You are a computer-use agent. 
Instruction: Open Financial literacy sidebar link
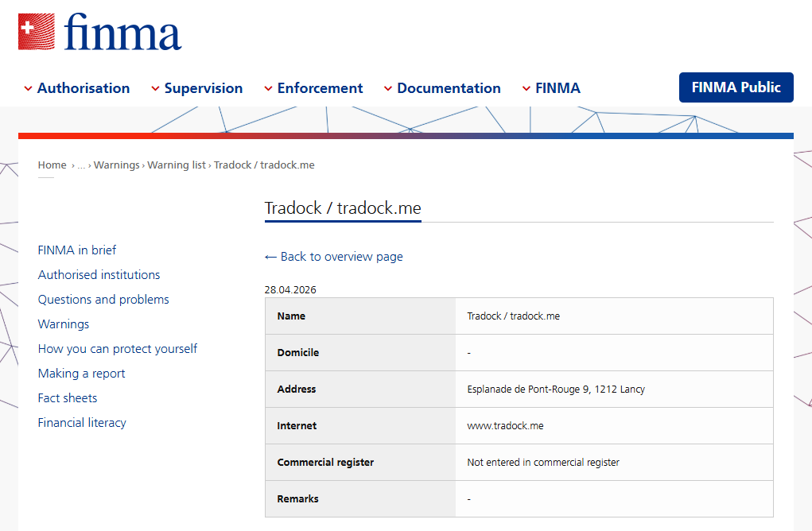pyautogui.click(x=82, y=423)
